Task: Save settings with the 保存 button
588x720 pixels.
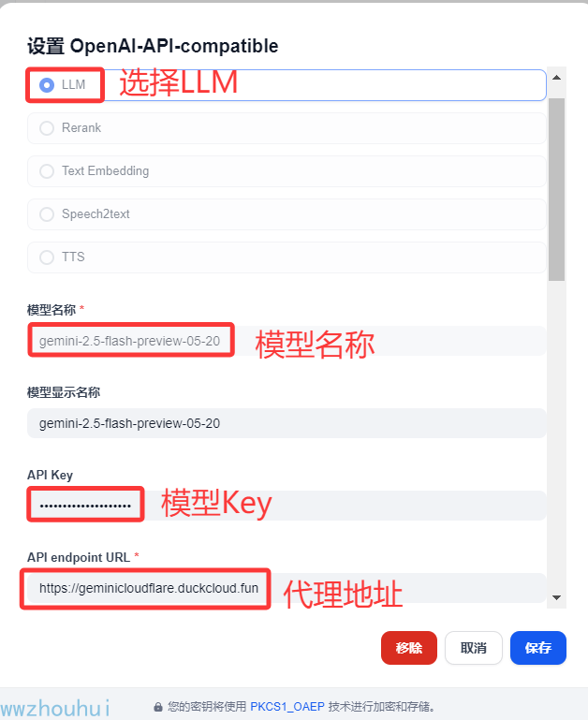Action: pyautogui.click(x=538, y=648)
